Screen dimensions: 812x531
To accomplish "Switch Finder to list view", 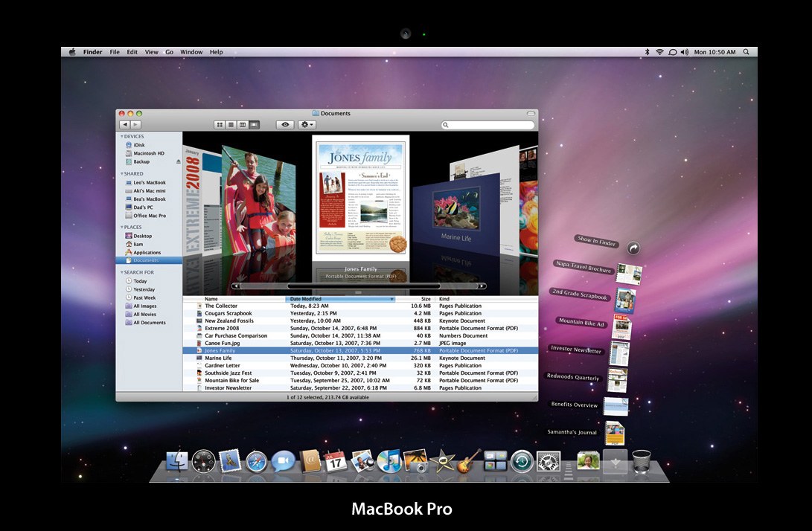I will point(231,125).
